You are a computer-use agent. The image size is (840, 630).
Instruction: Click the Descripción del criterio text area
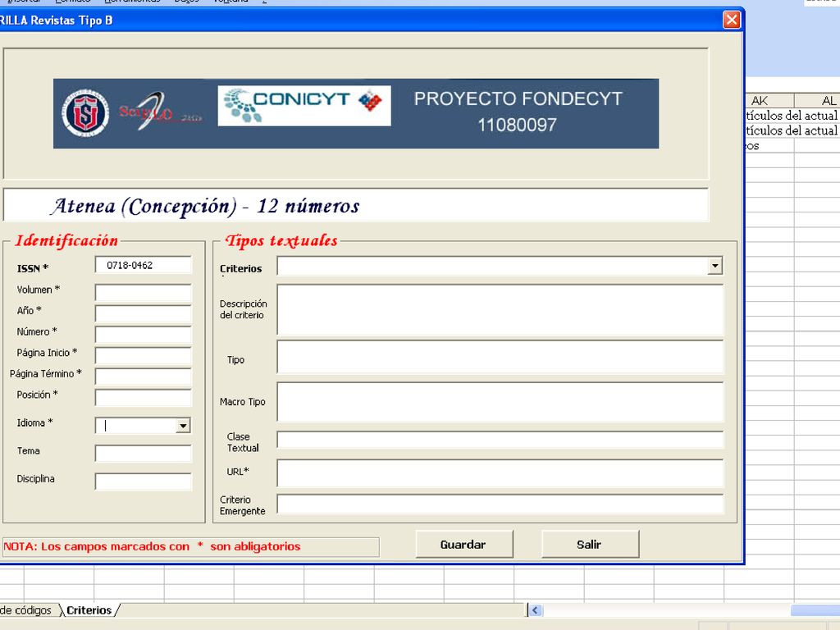coord(500,310)
